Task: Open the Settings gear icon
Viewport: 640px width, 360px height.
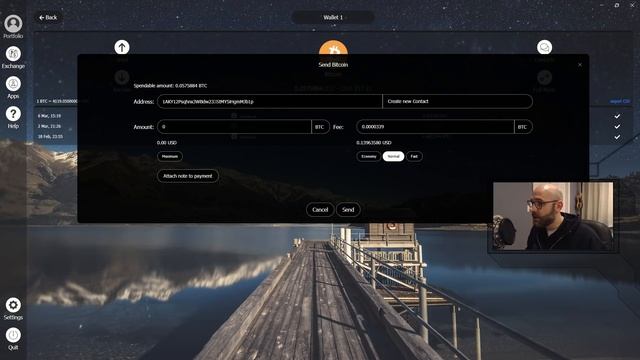Action: tap(13, 305)
